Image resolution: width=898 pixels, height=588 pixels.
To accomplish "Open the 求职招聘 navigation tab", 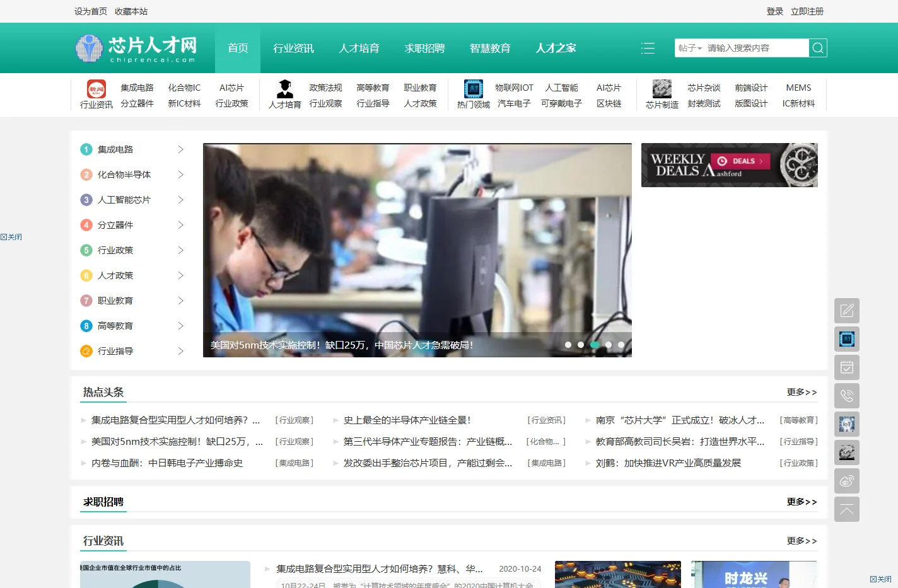I will 424,48.
